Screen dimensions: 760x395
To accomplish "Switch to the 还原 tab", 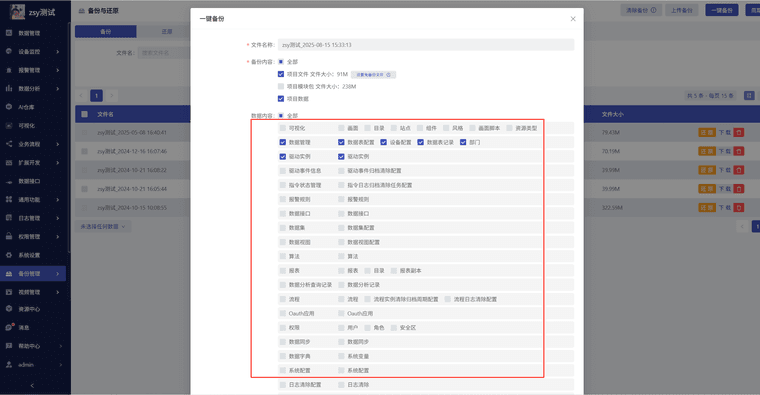I will coord(167,32).
